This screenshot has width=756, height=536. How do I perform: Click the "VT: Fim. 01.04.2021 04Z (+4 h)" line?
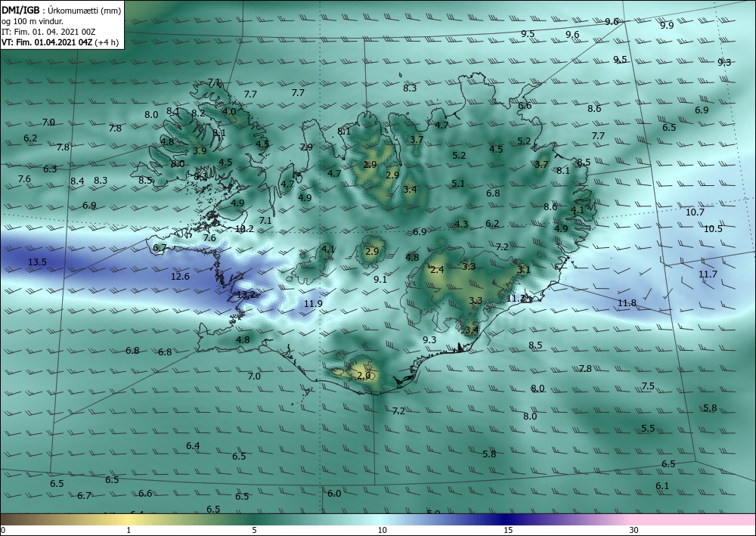(60, 42)
